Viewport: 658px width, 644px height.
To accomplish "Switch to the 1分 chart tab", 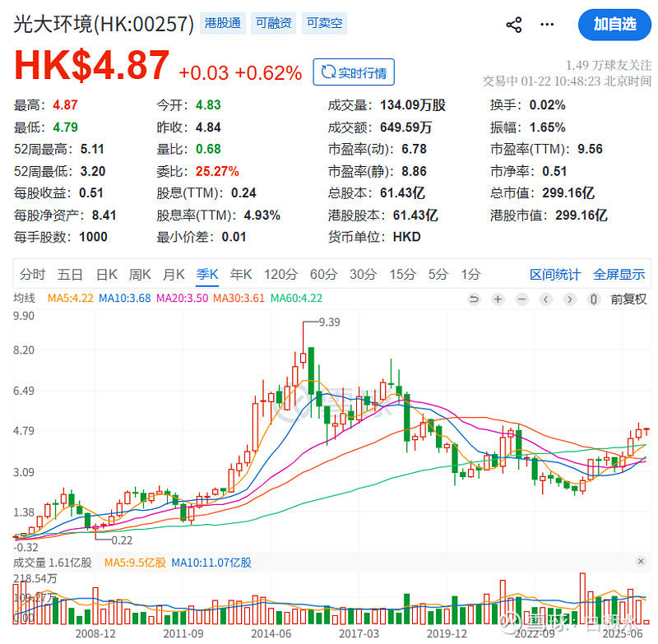I will 470,275.
